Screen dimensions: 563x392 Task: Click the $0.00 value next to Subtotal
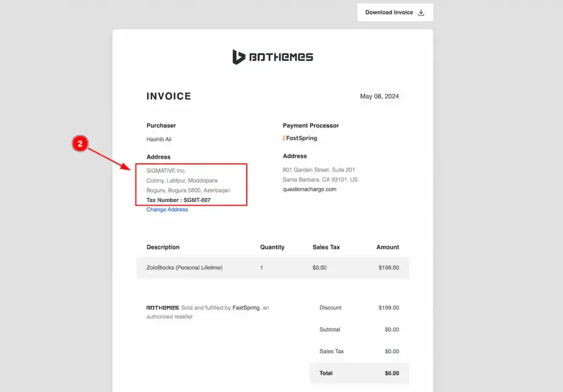pyautogui.click(x=391, y=329)
